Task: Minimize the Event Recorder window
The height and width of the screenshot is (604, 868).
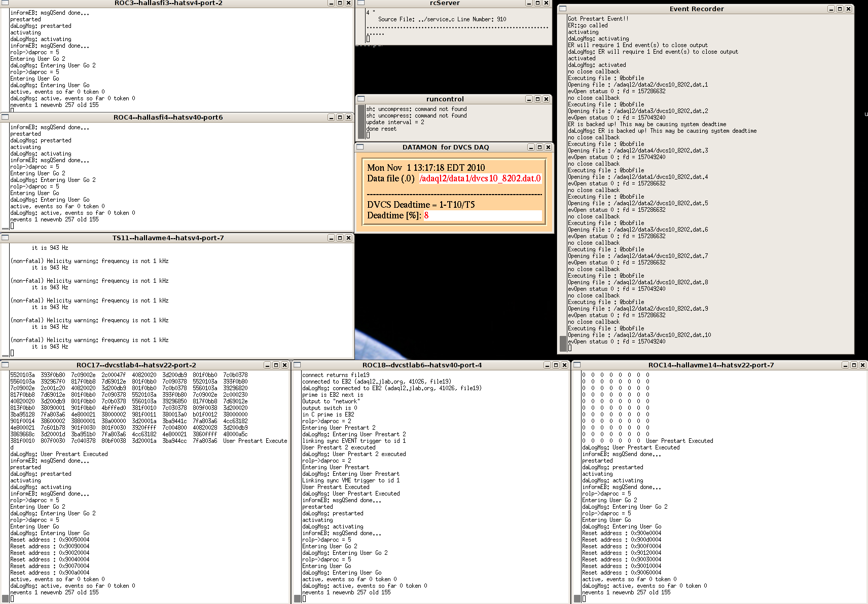Action: click(x=831, y=9)
